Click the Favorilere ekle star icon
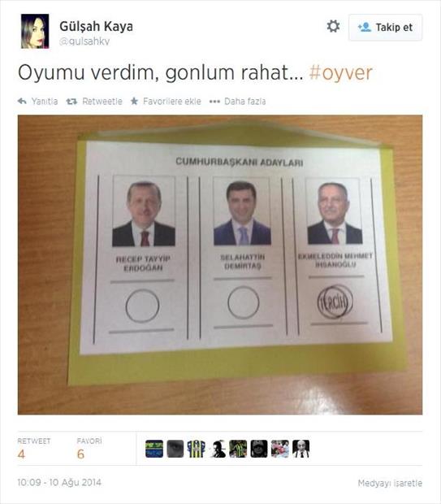Image resolution: width=441 pixels, height=504 pixels. tap(134, 102)
